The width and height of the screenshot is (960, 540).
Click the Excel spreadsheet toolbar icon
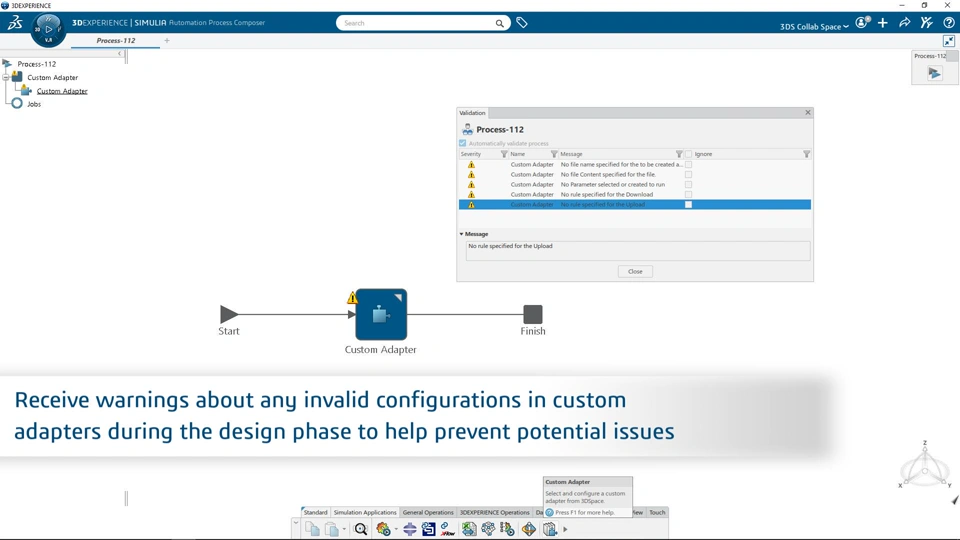click(x=469, y=529)
